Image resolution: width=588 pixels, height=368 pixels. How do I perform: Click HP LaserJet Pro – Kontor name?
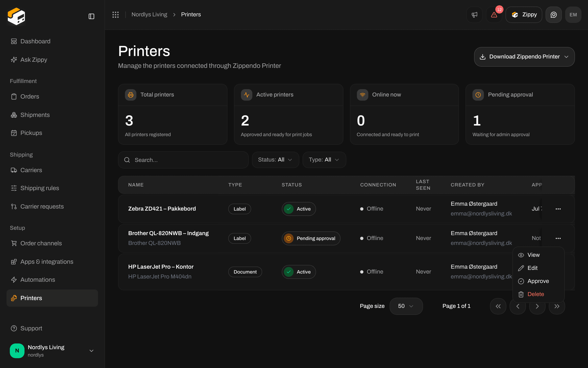point(161,267)
